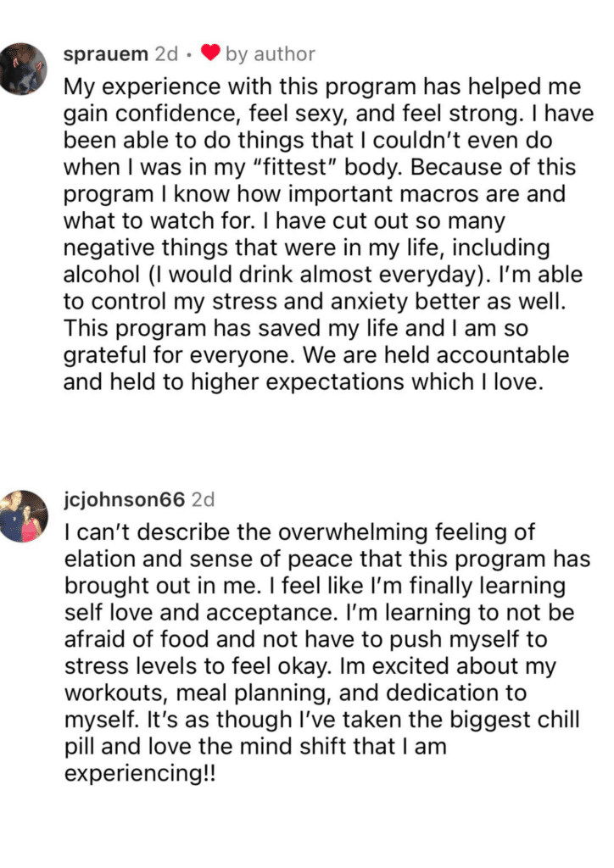Click the word "alcohol" in sprauem's comment
The image size is (614, 868).
tap(102, 275)
